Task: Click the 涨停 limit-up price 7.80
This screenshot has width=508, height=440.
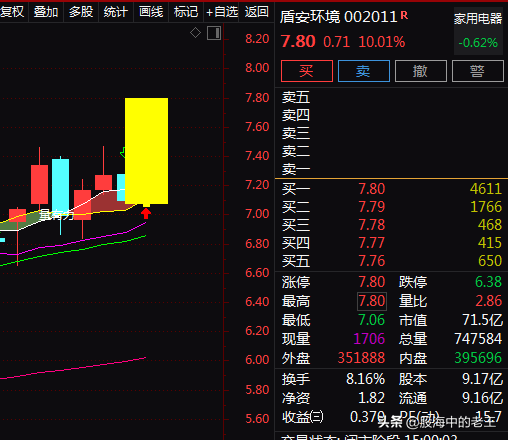Action: tap(372, 282)
